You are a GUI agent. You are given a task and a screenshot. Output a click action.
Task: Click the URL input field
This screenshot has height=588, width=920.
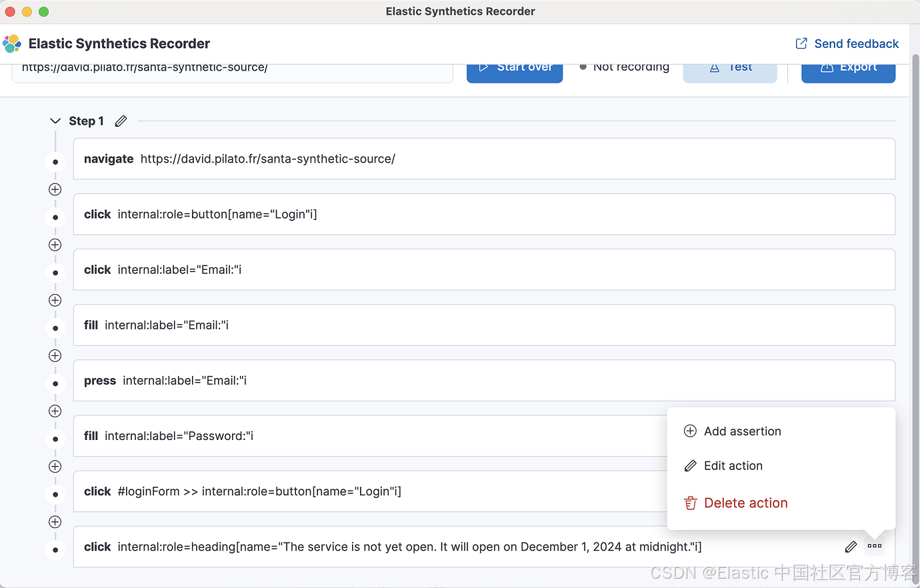(x=233, y=72)
